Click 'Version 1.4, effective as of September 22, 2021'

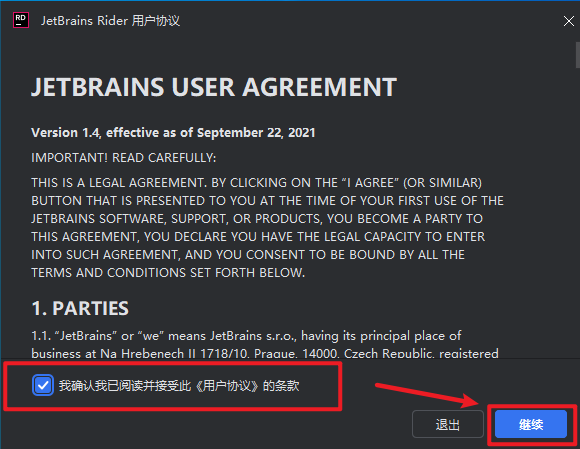click(x=173, y=132)
